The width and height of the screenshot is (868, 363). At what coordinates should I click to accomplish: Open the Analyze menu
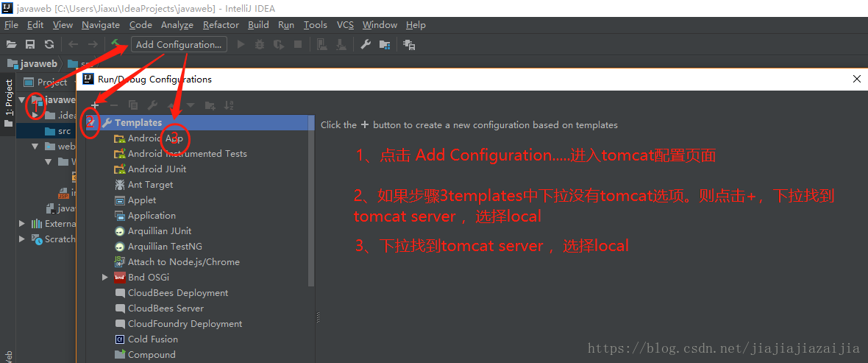pyautogui.click(x=177, y=25)
